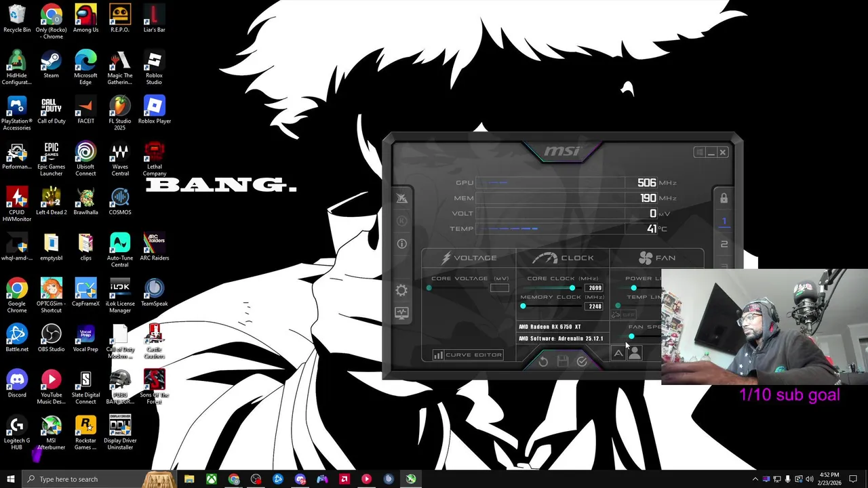
Task: Select the Steam desktop shortcut
Action: tap(51, 65)
